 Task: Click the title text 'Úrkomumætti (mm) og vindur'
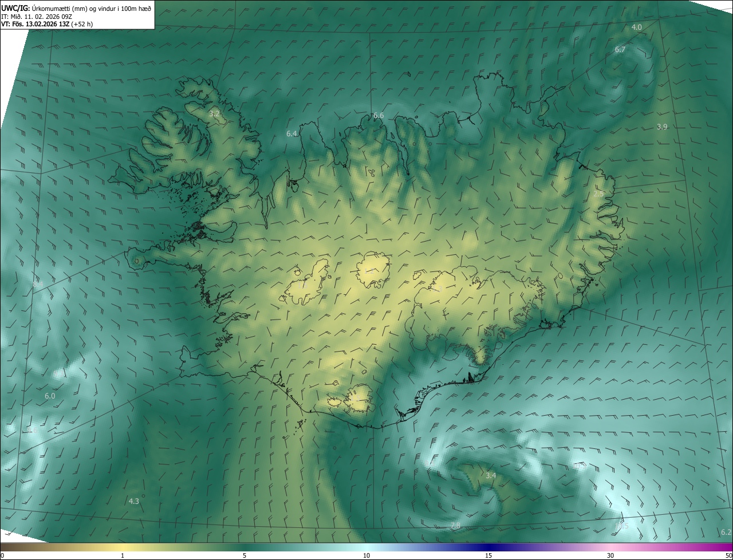[74, 8]
